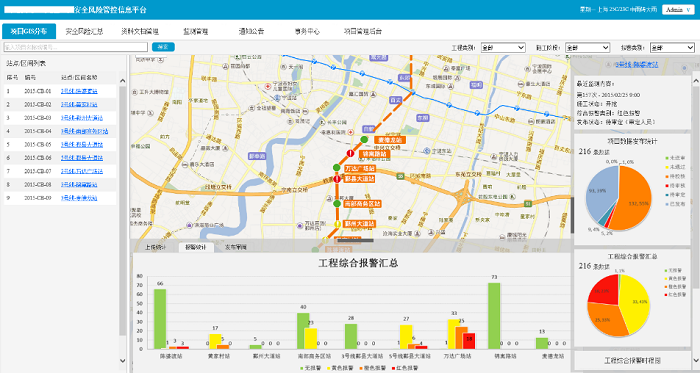Viewport: 700px width, 373px height.
Task: Open the 上传统计 chart tab
Action: 155,247
